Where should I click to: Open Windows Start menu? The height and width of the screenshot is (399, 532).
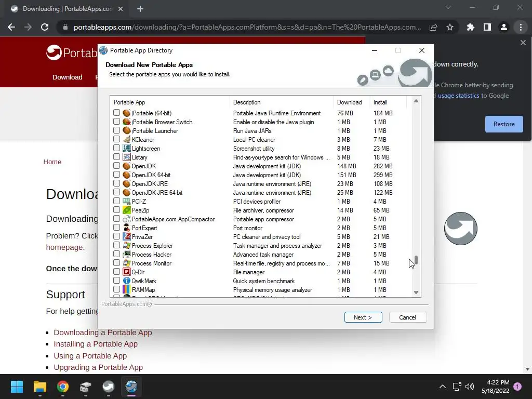(x=17, y=387)
